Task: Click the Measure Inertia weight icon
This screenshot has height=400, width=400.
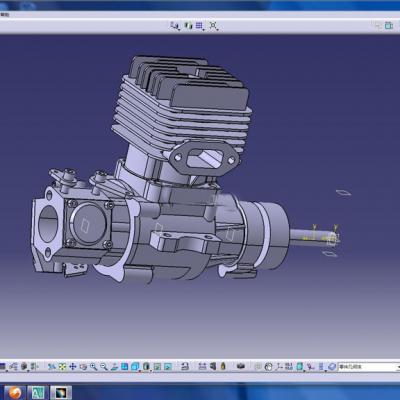Action: pos(223,367)
